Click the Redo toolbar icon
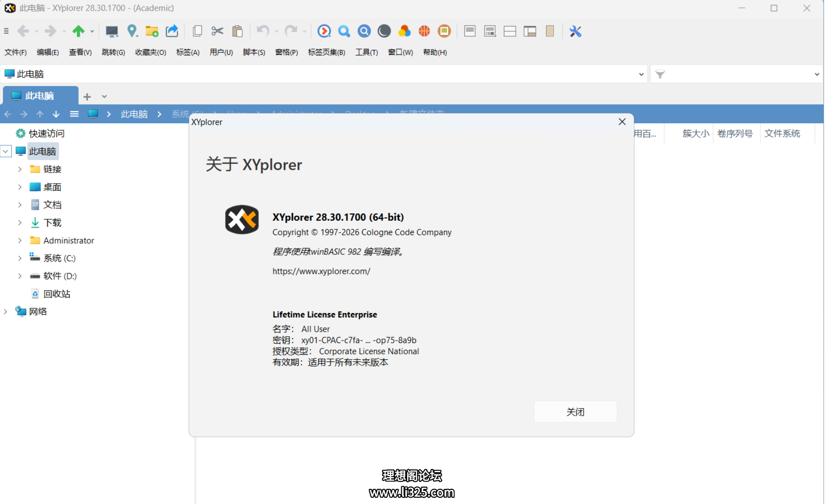Viewport: 825px width, 504px height. tap(291, 31)
